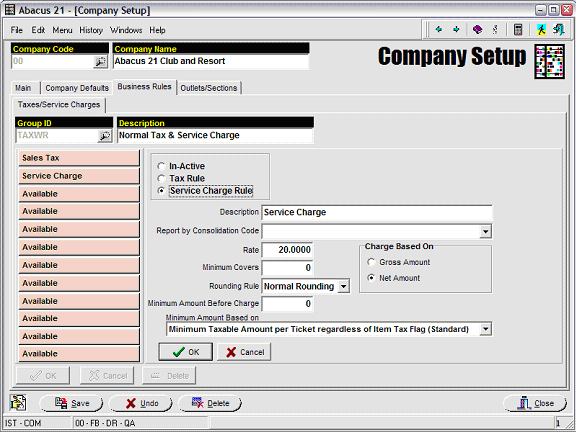Expand the Minimum Amount Based on dropdown
576x432 pixels.
click(x=486, y=329)
